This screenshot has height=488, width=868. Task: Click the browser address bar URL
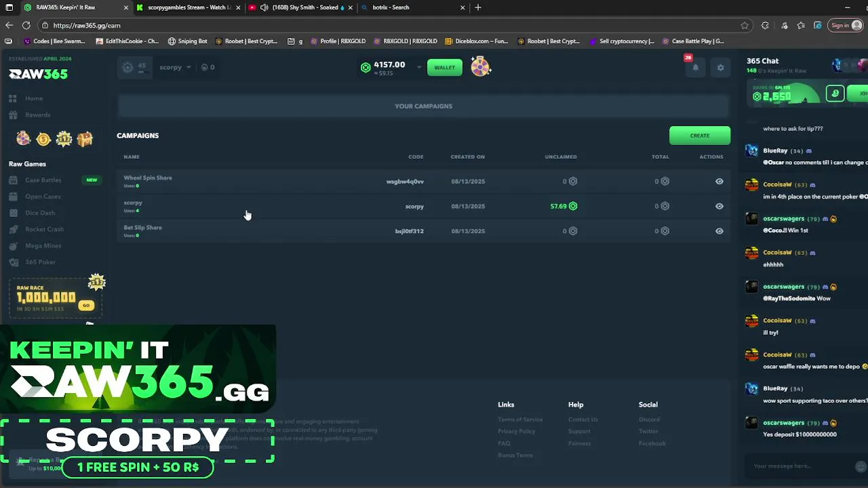pos(87,26)
